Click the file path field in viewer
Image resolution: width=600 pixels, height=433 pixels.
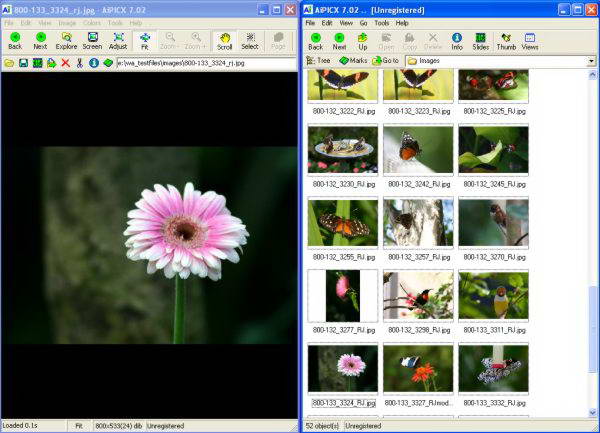[207, 63]
